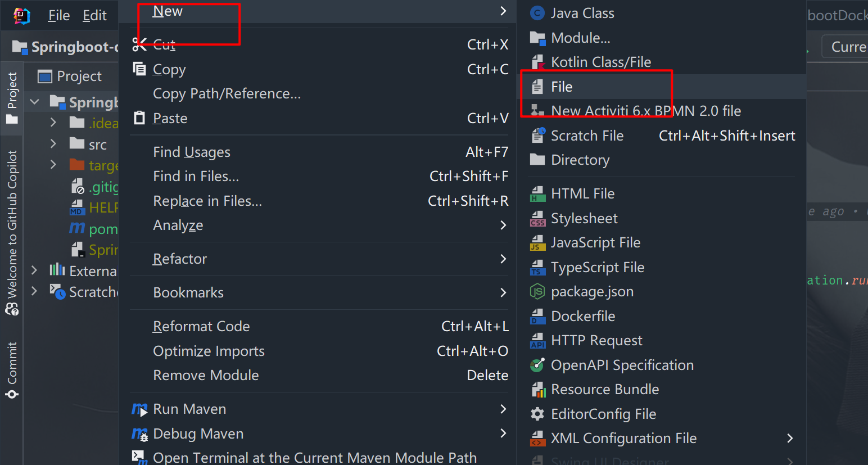868x465 pixels.
Task: Click the package.json Node icon
Action: (537, 292)
